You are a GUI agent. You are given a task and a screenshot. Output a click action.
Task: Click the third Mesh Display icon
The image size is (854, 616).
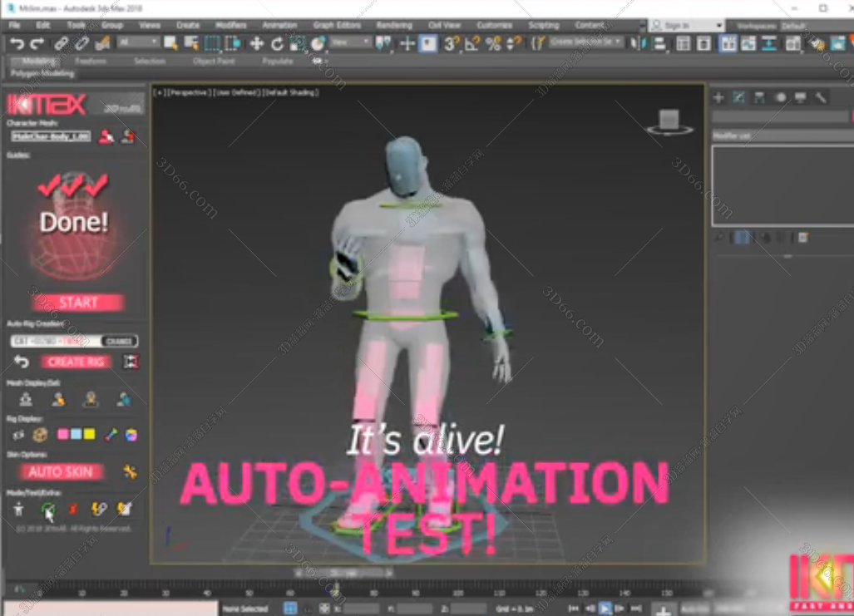[x=91, y=399]
